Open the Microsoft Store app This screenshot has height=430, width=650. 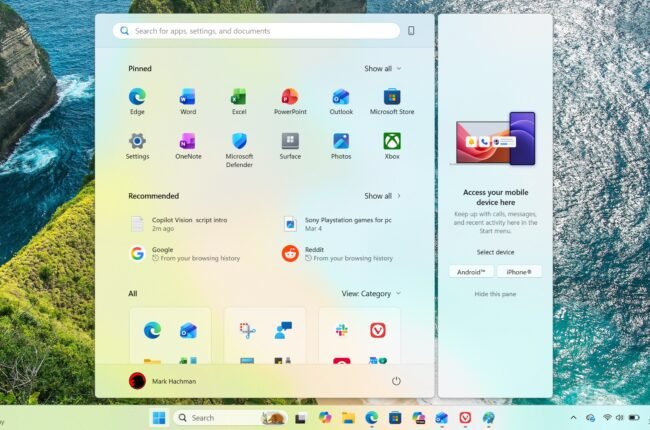click(x=392, y=98)
